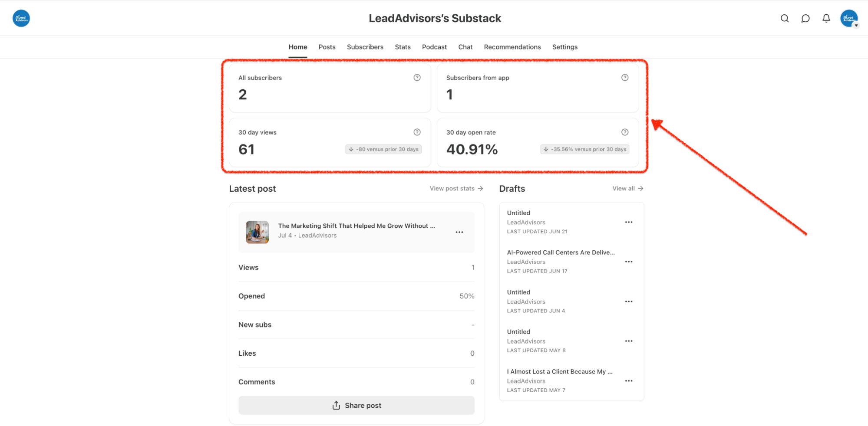Viewport: 868px width, 426px height.
Task: Click the Latest post heading
Action: 252,189
